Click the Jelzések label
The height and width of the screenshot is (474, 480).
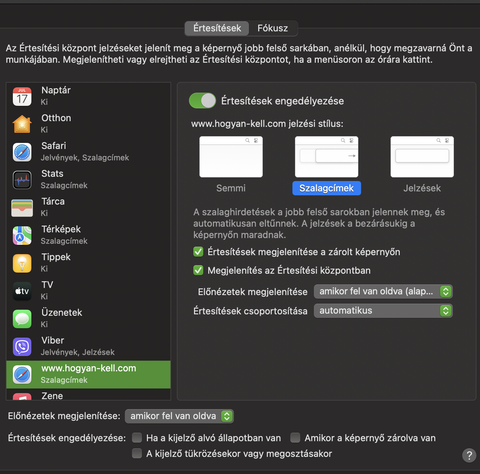[x=422, y=188]
